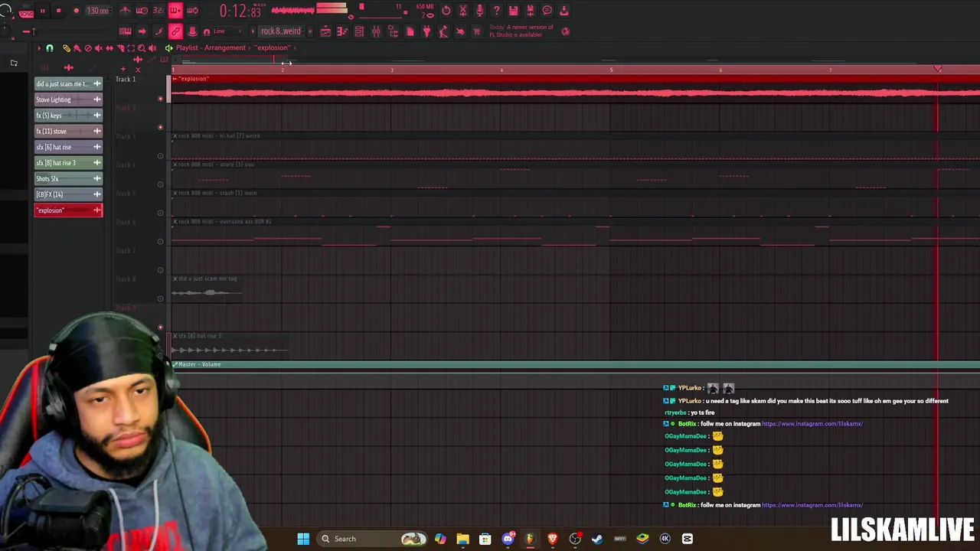Image resolution: width=980 pixels, height=551 pixels.
Task: Select the playlist Paint brush tool
Action: 77,48
